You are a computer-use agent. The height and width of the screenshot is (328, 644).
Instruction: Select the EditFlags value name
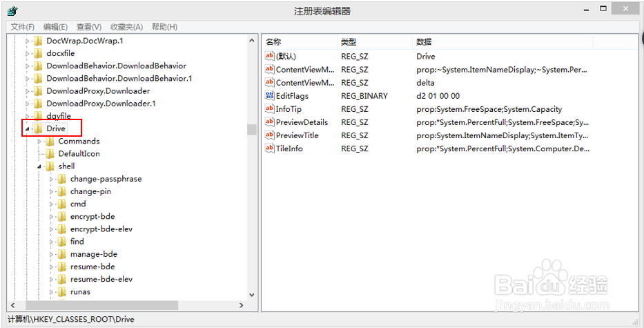292,96
